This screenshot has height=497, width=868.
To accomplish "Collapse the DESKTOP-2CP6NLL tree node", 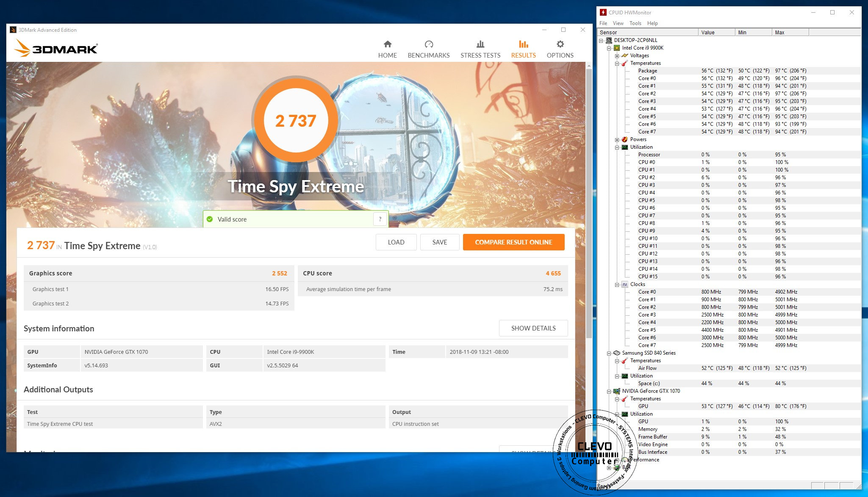I will pyautogui.click(x=601, y=41).
